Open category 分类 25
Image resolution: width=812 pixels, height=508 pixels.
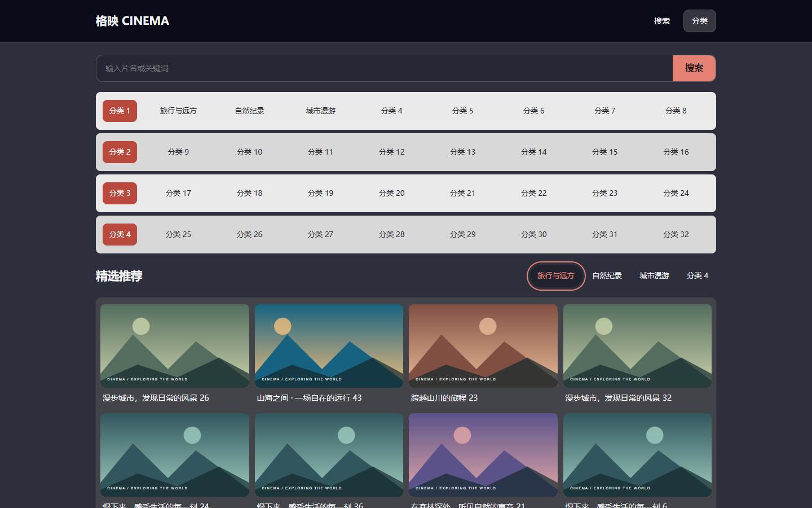point(178,234)
